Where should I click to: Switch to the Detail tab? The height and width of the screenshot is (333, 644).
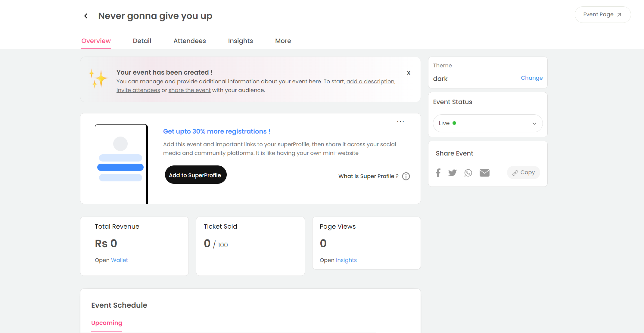click(x=142, y=41)
